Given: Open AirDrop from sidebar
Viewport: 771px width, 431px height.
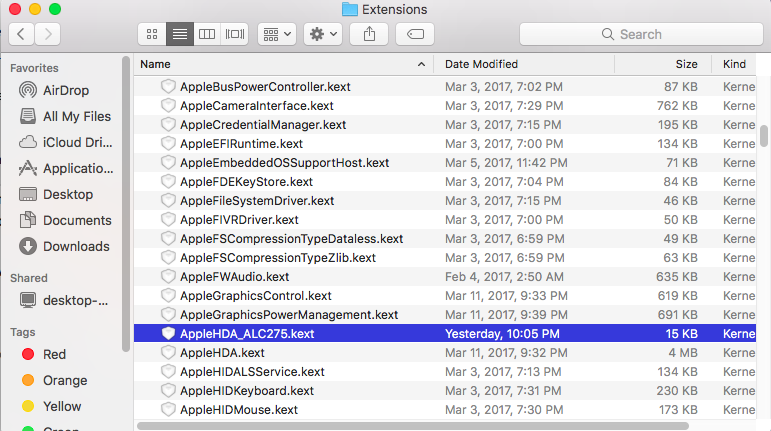Looking at the screenshot, I should click(x=66, y=90).
